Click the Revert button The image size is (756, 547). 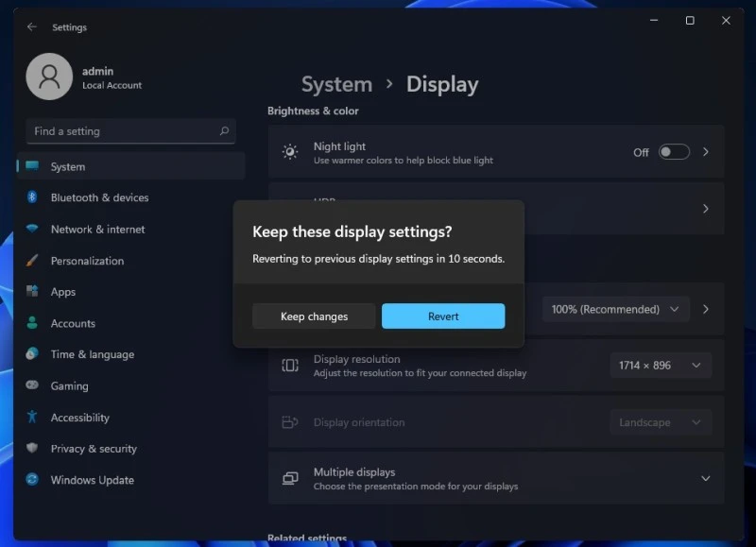(443, 316)
